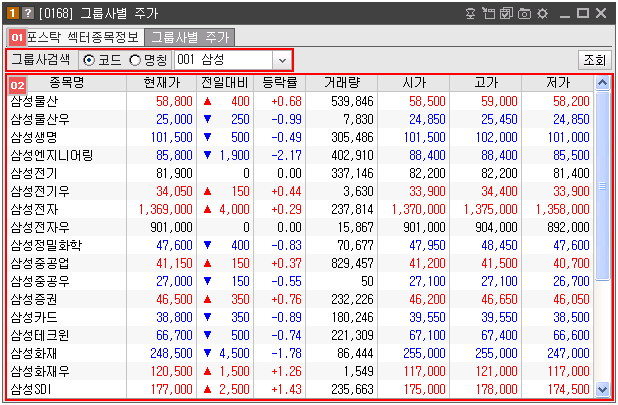Sort by 현재가 column header

click(162, 83)
